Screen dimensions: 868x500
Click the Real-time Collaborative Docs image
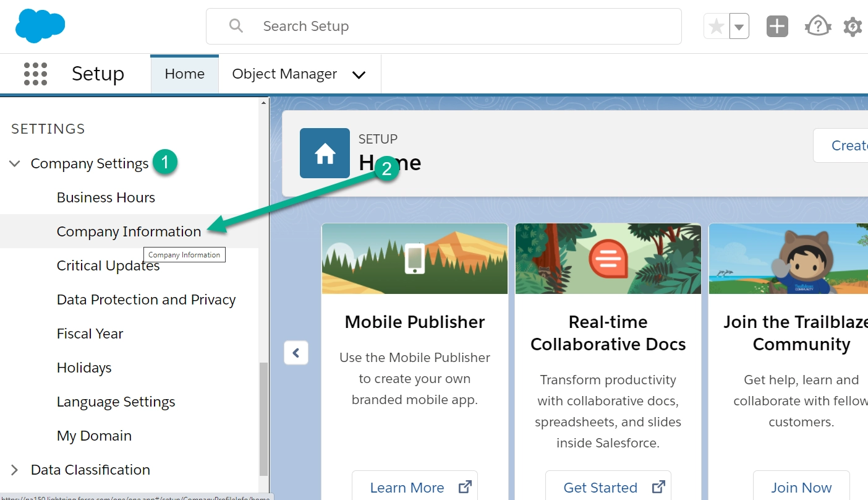608,259
